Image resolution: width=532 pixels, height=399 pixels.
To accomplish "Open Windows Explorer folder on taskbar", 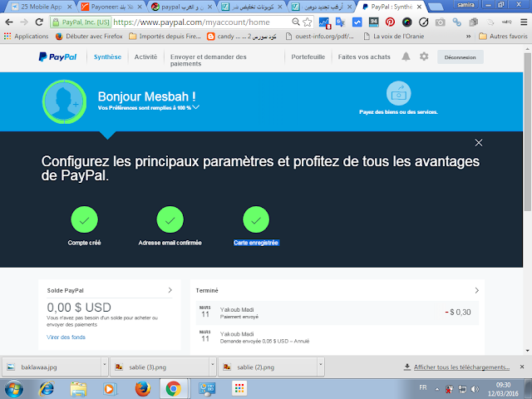I will [78, 389].
